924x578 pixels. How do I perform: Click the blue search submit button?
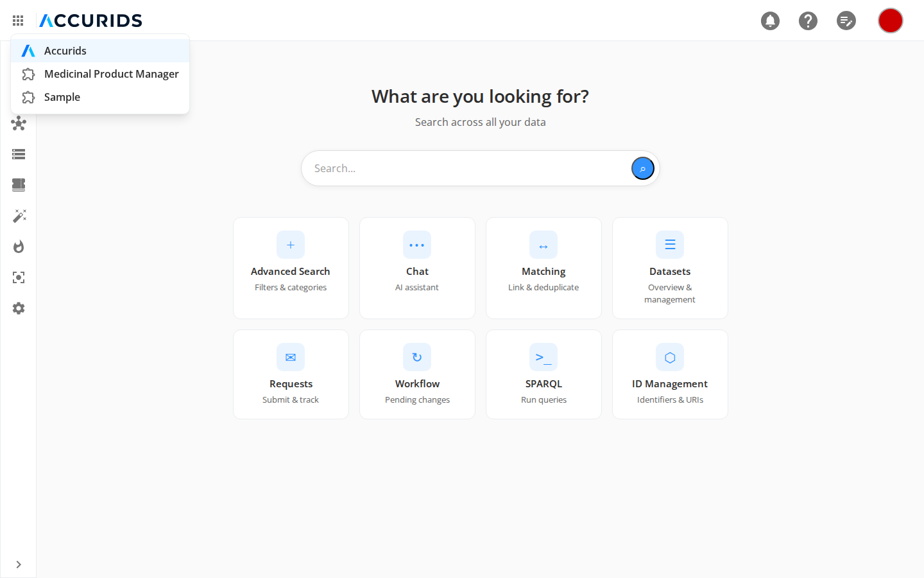click(642, 168)
